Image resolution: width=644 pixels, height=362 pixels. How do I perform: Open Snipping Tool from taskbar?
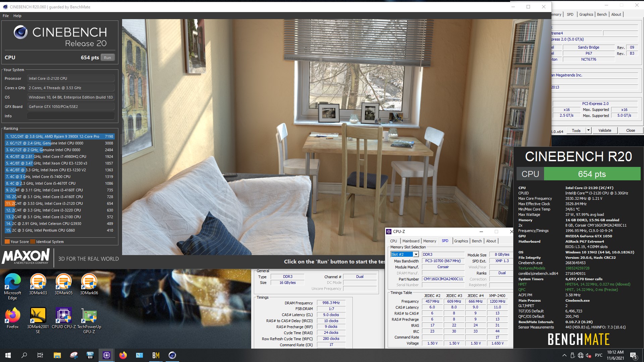click(x=74, y=355)
